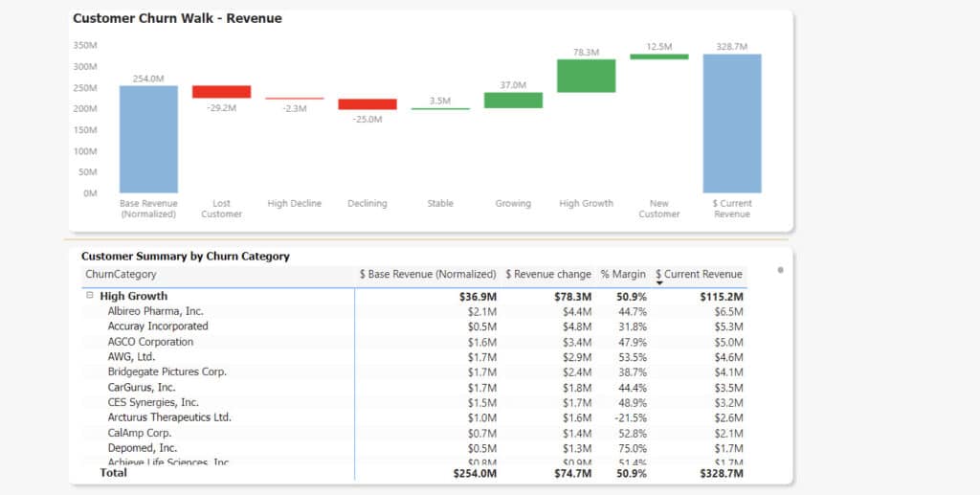Click the $6.5M current revenue cell
This screenshot has width=980, height=495.
coord(729,312)
